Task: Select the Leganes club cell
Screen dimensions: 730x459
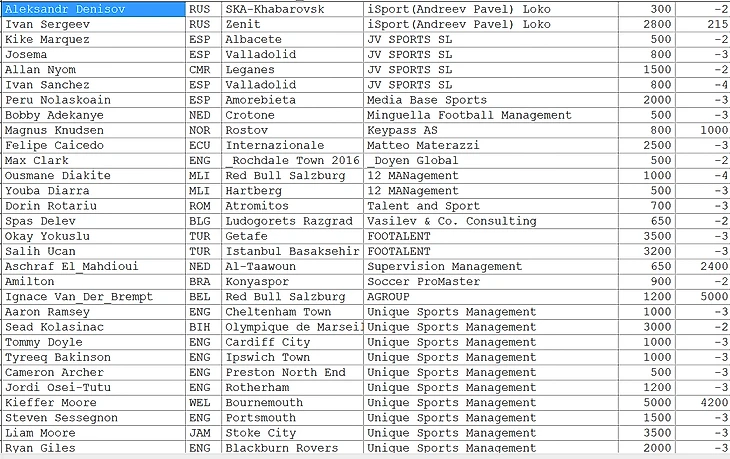Action: point(292,70)
